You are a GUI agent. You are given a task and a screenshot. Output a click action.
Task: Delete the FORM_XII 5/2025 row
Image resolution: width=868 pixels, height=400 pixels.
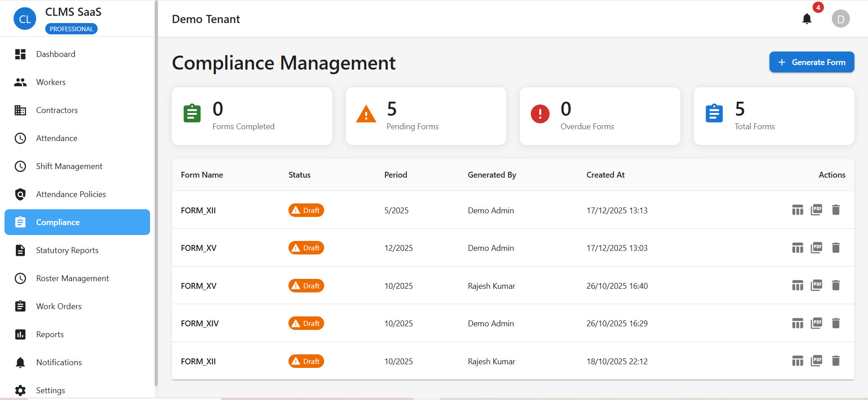[x=835, y=210]
